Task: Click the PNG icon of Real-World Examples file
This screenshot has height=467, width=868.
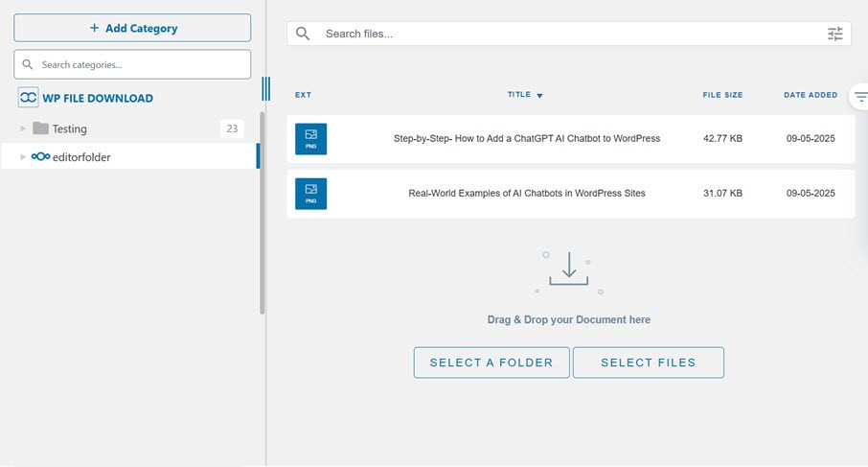Action: tap(310, 194)
